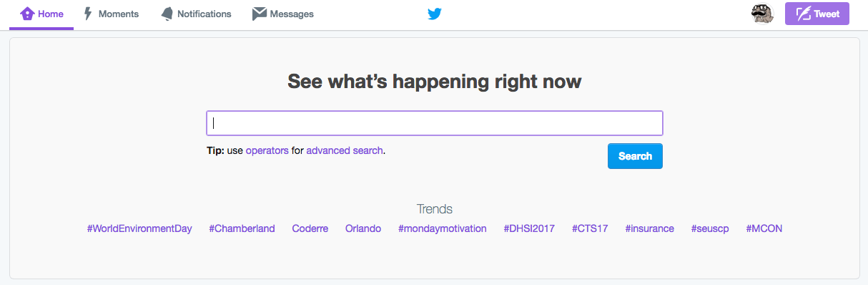Click the Twitter bird logo

(434, 14)
